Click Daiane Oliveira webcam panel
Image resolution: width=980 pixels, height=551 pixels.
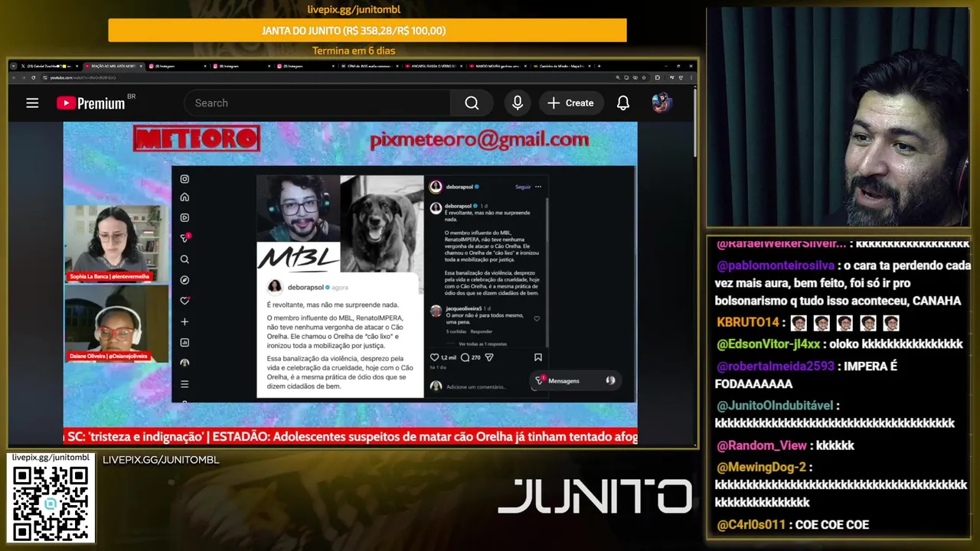tap(116, 324)
